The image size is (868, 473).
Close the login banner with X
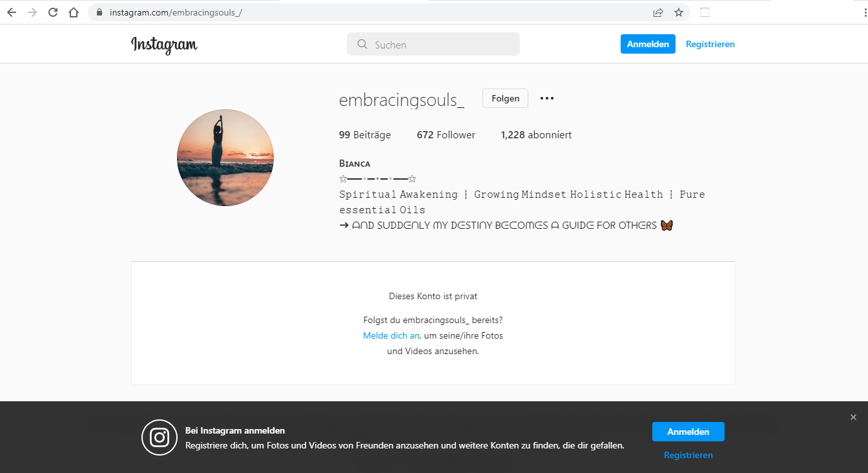pos(853,417)
